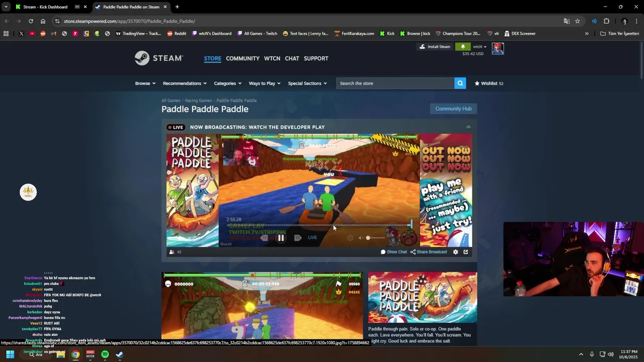Open Spotify from the taskbar
This screenshot has height=362, width=644.
[x=105, y=354]
